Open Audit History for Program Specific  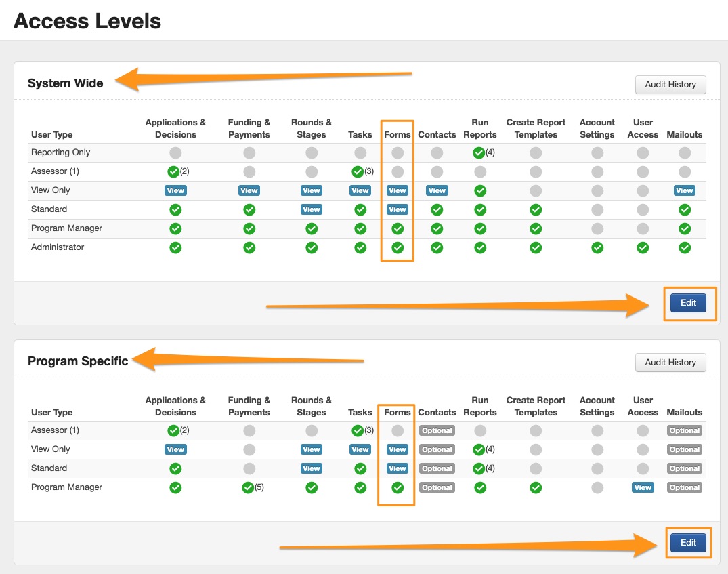pyautogui.click(x=670, y=363)
